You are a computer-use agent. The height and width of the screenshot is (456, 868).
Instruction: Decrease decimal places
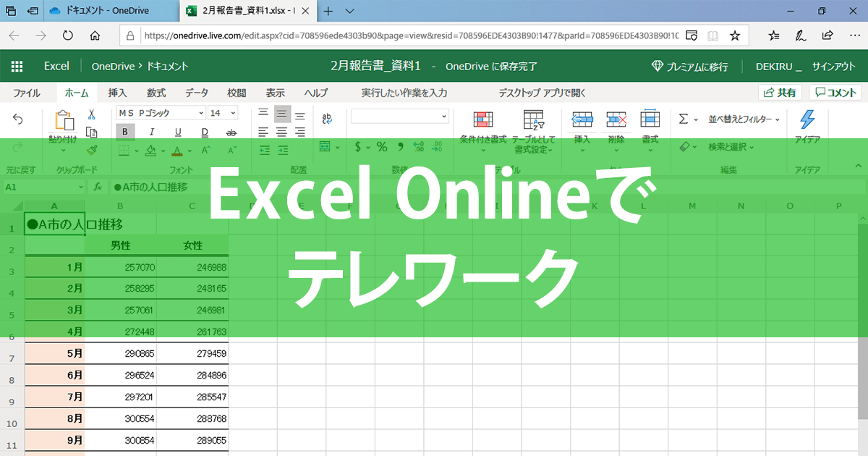pos(438,147)
